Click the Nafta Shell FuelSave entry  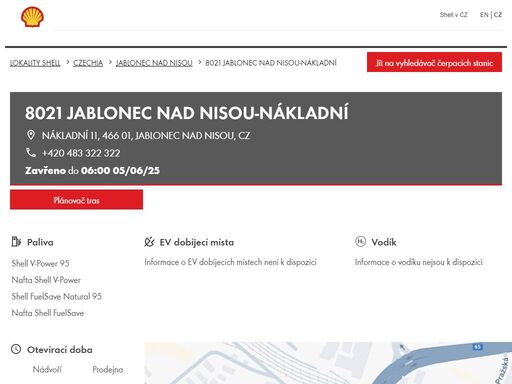point(48,313)
